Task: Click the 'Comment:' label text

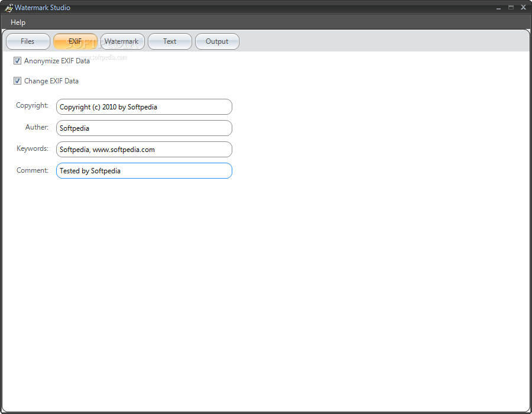Action: click(33, 170)
